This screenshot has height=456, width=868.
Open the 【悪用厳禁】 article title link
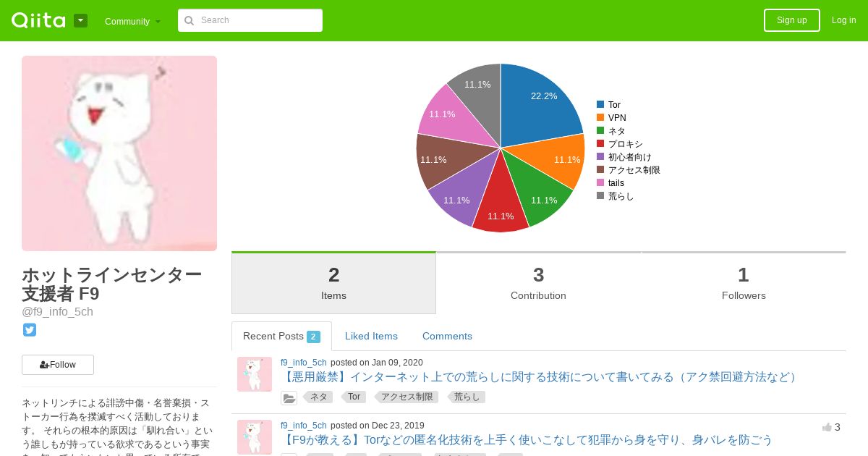click(540, 377)
